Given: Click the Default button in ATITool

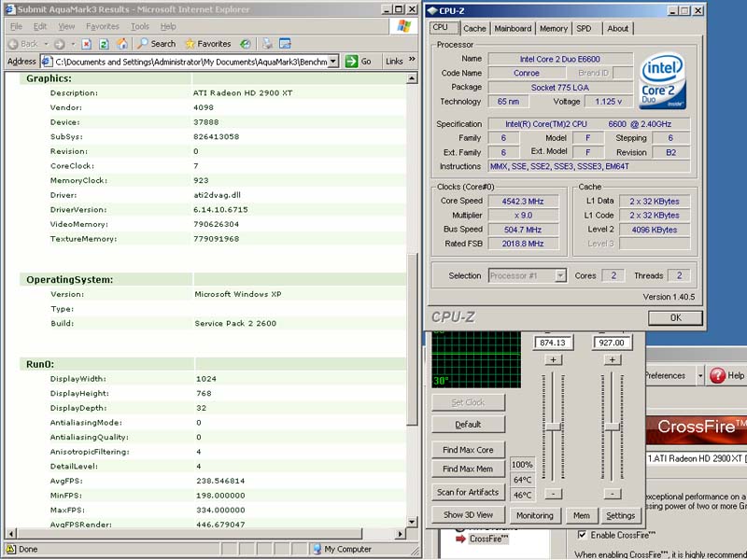Looking at the screenshot, I should pos(468,425).
